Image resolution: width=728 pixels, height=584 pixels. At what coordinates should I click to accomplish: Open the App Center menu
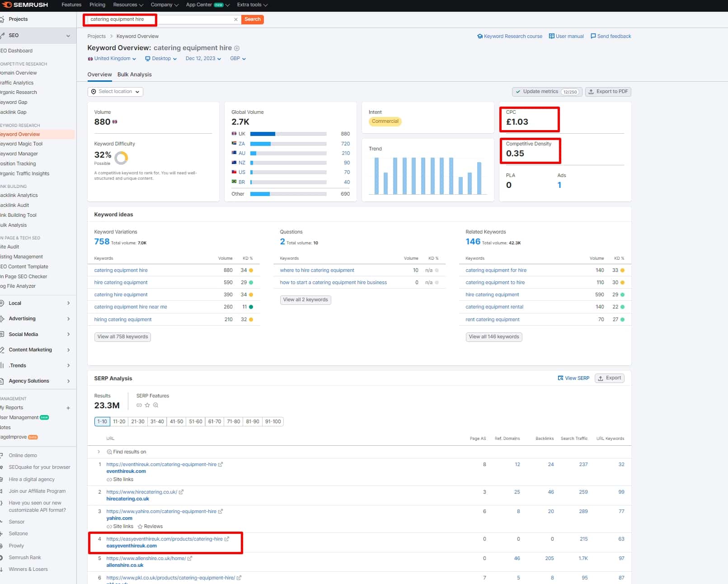208,5
